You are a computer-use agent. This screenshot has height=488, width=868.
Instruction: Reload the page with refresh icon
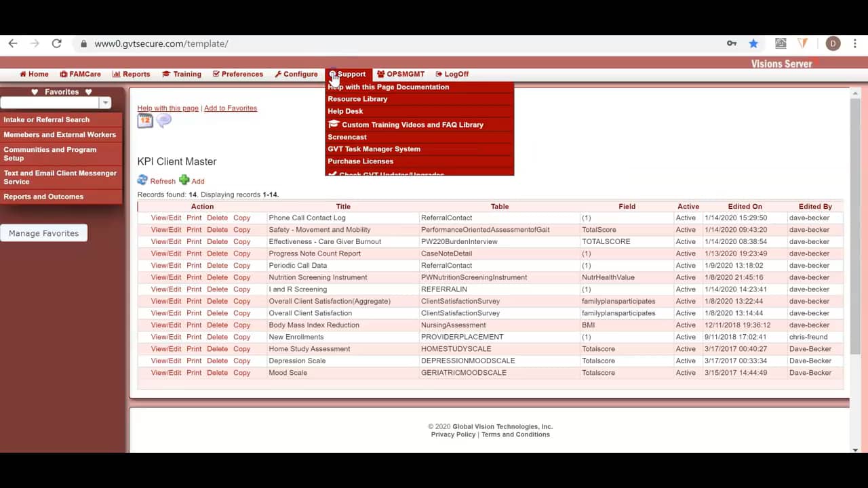[57, 43]
